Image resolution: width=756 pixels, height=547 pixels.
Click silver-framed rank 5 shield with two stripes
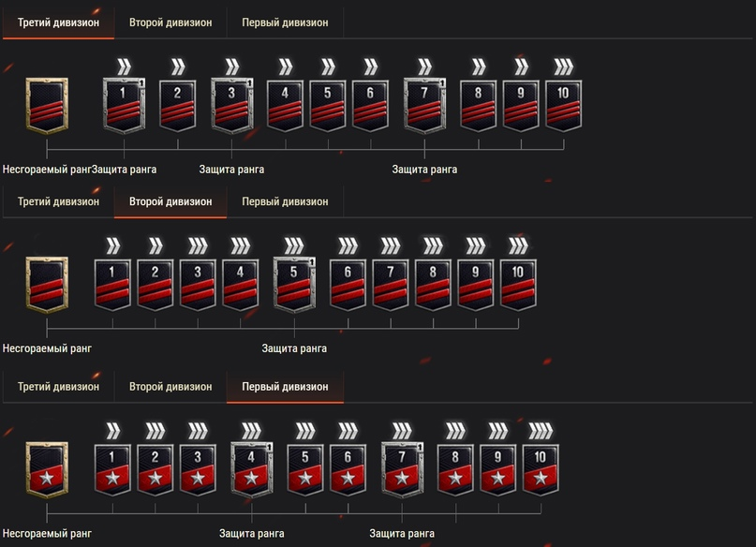294,284
